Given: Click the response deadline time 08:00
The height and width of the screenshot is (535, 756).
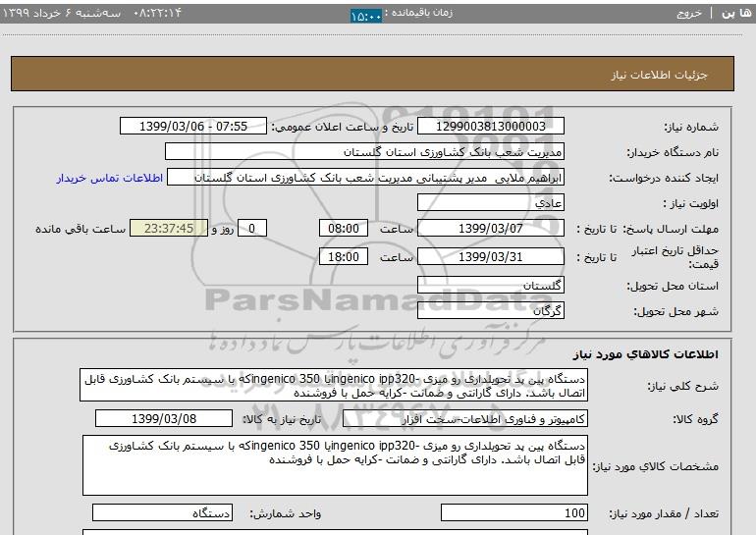Looking at the screenshot, I should pos(344,228).
